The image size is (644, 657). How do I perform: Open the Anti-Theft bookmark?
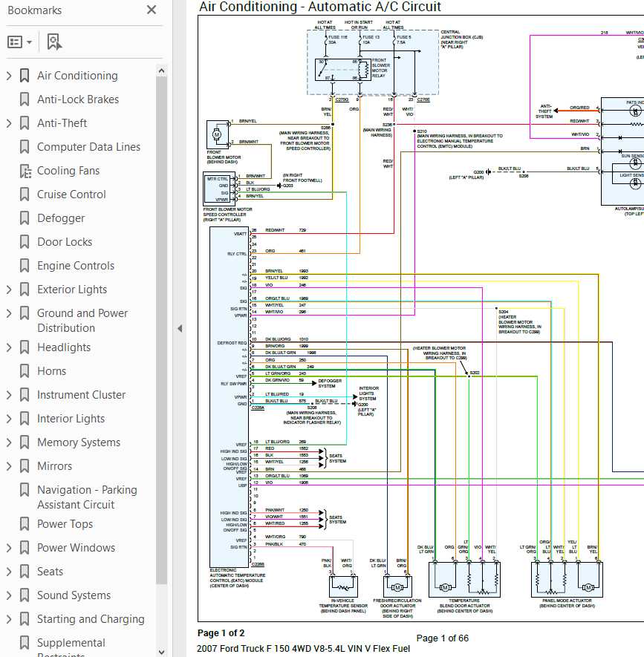pyautogui.click(x=62, y=123)
